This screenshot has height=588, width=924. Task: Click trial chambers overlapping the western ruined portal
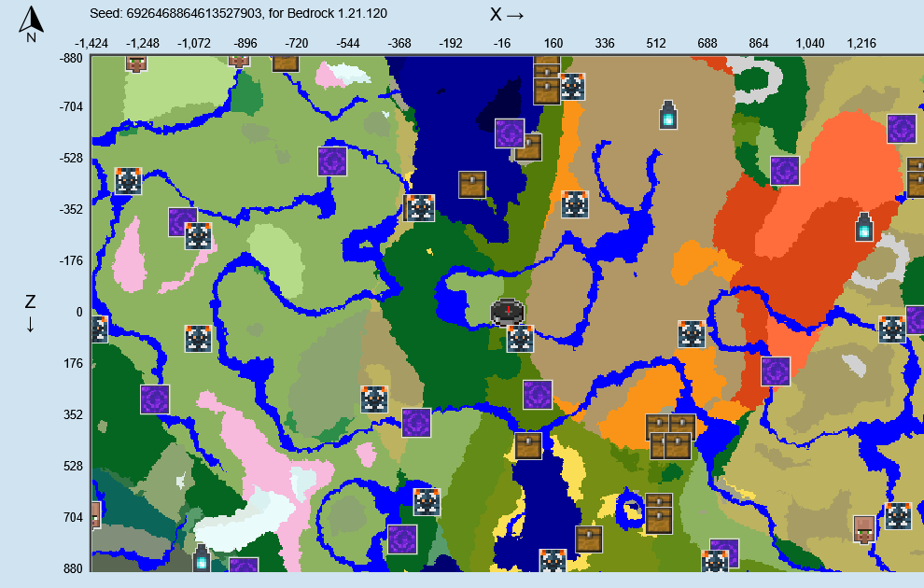[x=198, y=236]
